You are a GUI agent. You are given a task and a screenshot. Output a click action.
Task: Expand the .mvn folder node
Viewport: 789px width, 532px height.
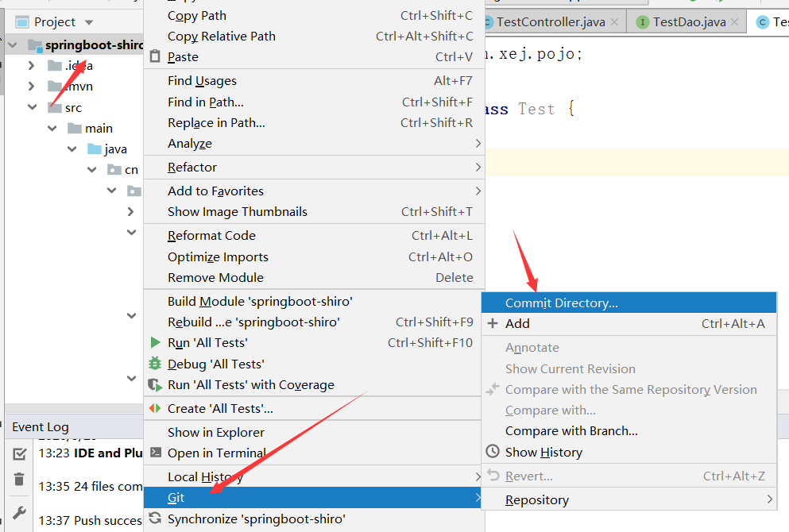pos(31,86)
